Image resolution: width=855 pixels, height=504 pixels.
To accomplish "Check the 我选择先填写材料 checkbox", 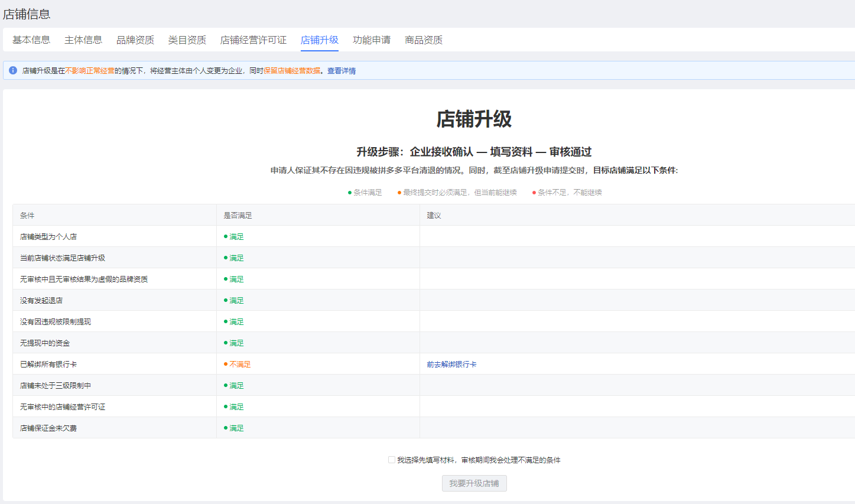I will pos(392,460).
